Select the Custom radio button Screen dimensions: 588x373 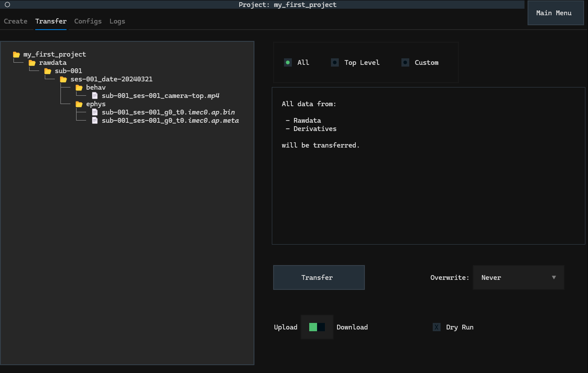405,63
